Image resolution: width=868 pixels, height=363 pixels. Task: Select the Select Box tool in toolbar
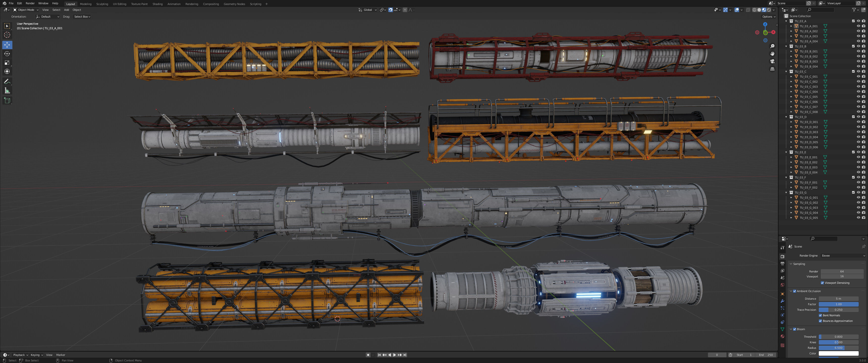[7, 26]
